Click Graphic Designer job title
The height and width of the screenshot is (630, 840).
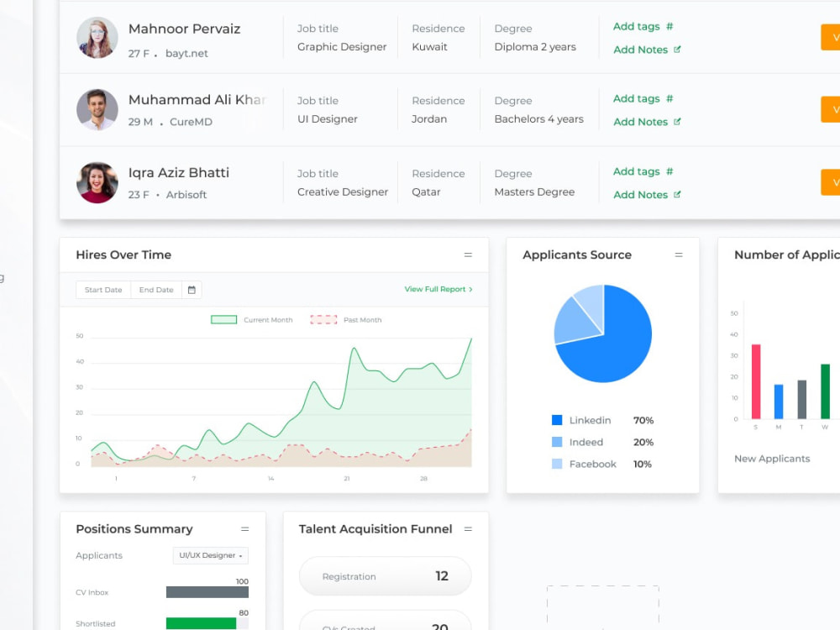click(342, 46)
